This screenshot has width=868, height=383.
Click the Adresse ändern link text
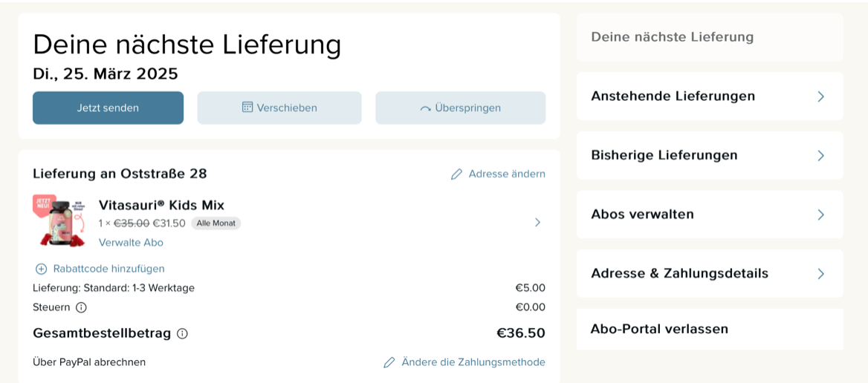[507, 174]
